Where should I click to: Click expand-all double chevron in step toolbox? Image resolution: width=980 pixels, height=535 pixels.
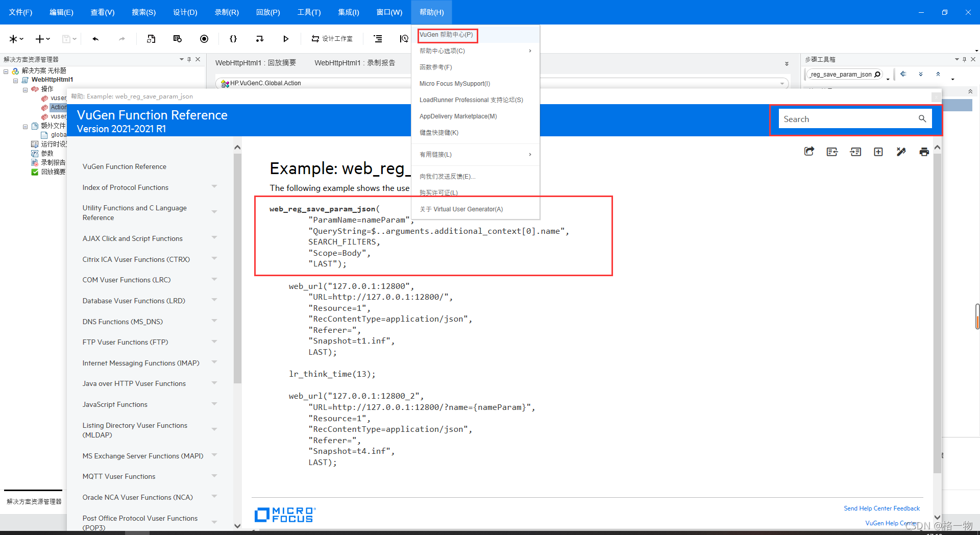click(x=921, y=74)
